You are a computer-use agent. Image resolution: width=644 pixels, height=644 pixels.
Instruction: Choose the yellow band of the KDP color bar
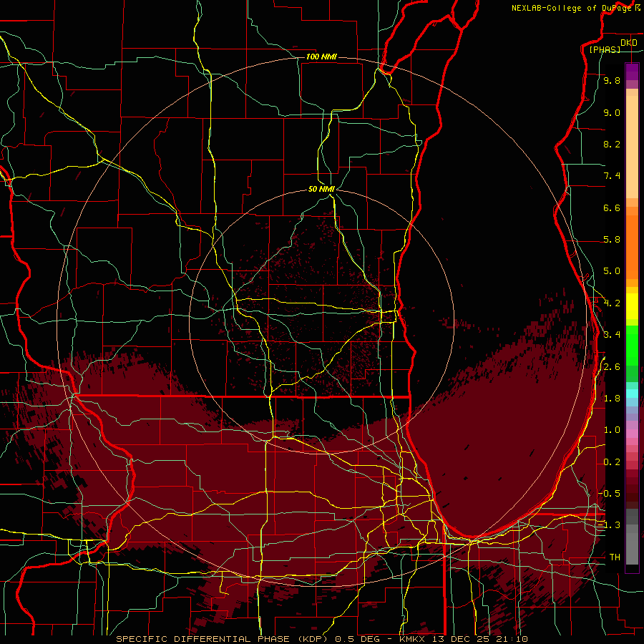coord(632,306)
